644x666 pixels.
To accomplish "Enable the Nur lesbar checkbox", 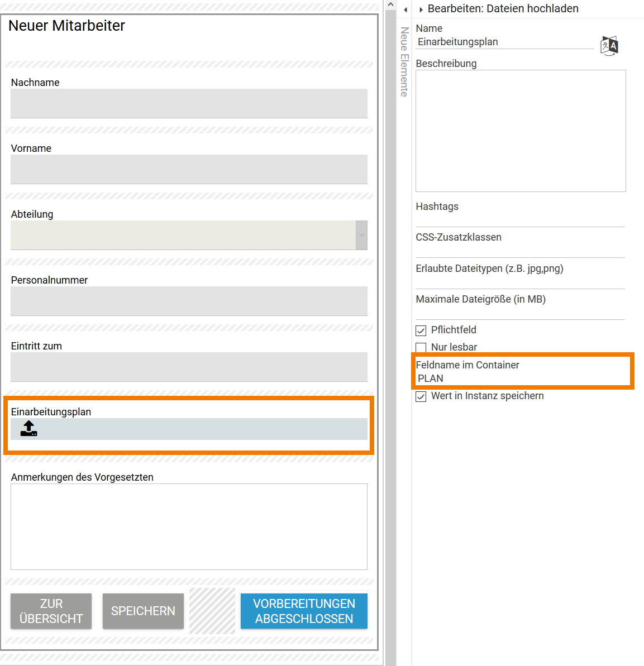I will pos(421,347).
